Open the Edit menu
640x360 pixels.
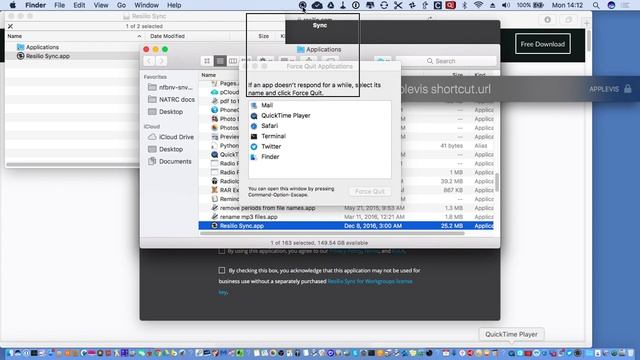click(x=79, y=5)
